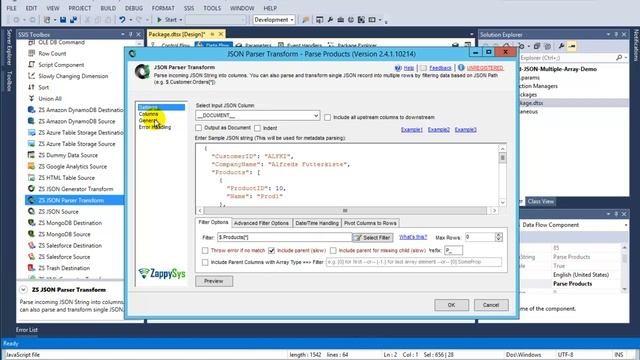Click the Prefix input field
Screen dimensions: 640x360
[x=453, y=250]
